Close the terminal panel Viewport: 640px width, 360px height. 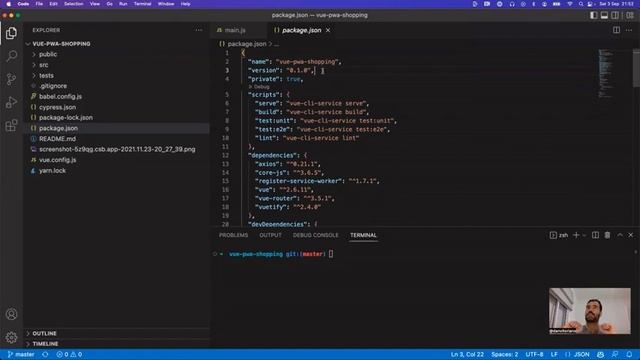click(x=631, y=235)
